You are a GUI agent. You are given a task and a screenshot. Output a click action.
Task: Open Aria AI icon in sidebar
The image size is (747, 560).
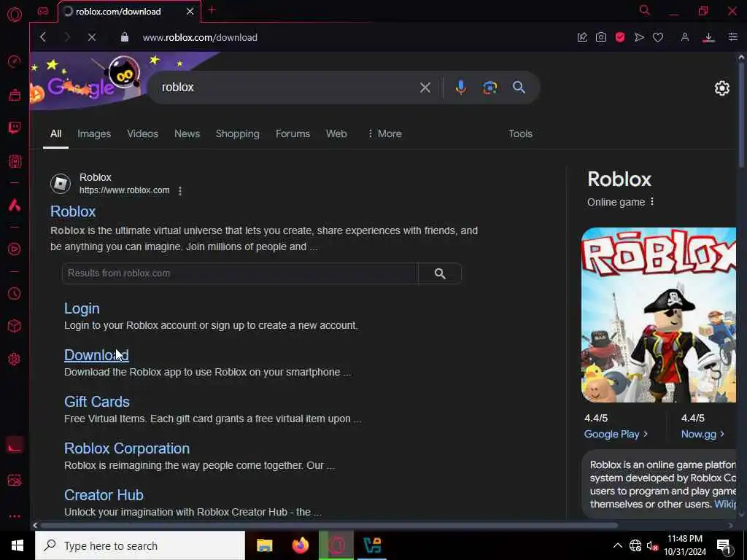tap(15, 205)
